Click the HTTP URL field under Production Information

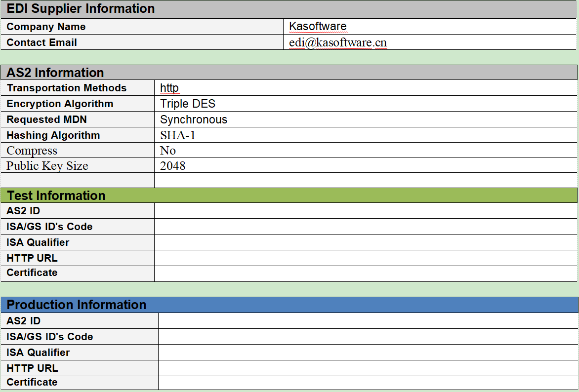click(368, 368)
